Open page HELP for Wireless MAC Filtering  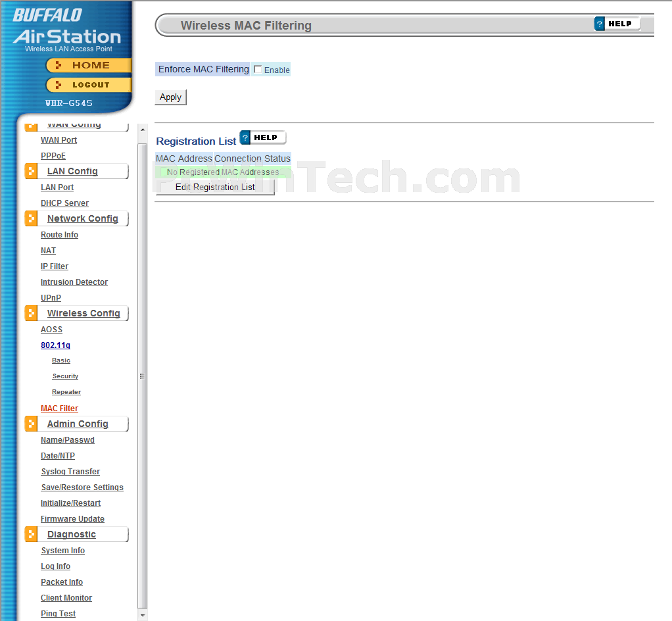point(617,24)
